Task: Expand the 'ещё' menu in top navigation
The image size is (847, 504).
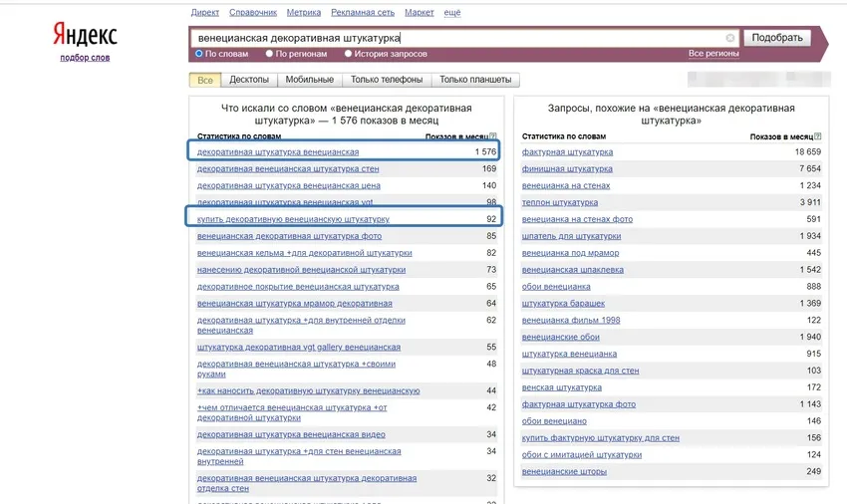Action: (x=453, y=13)
